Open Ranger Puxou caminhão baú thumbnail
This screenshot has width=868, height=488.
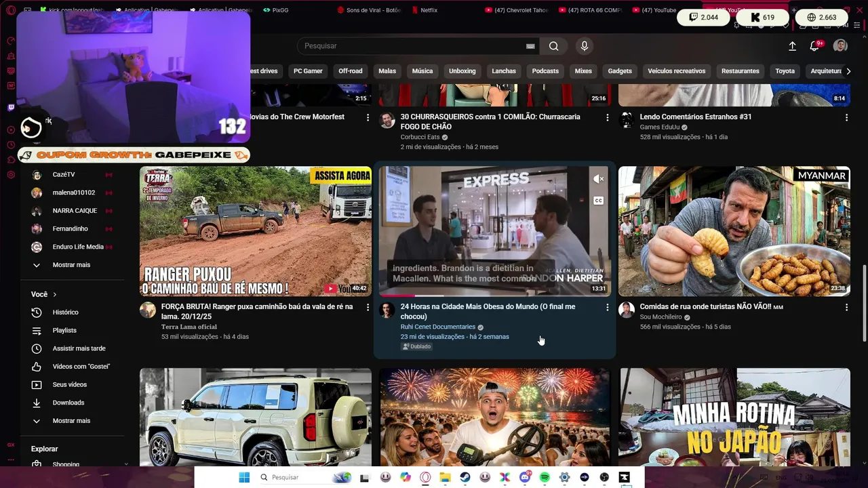(256, 231)
